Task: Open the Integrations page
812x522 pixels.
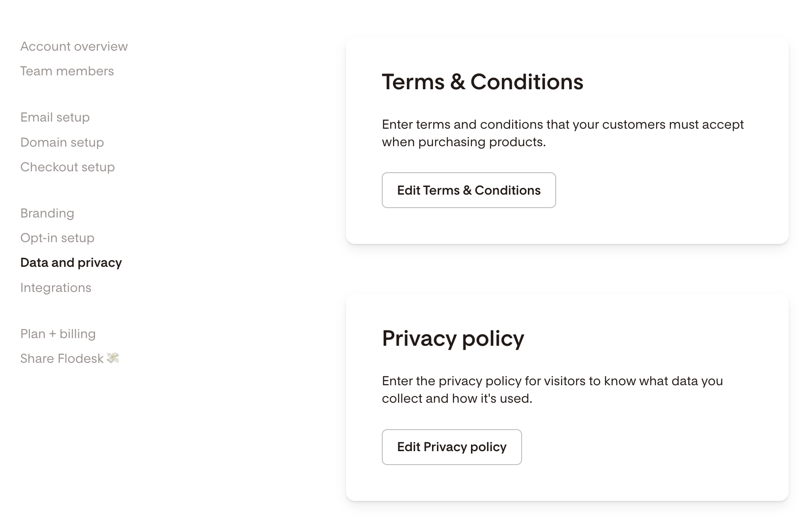Action: (56, 288)
